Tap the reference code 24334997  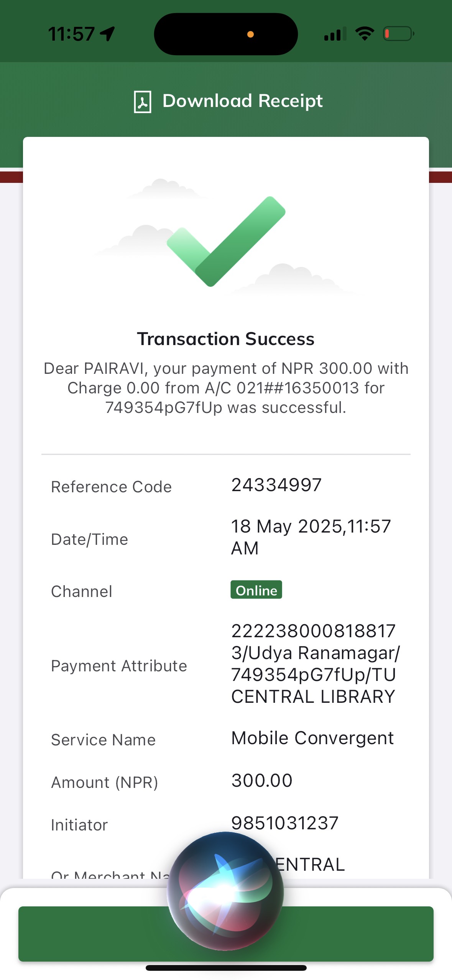276,485
